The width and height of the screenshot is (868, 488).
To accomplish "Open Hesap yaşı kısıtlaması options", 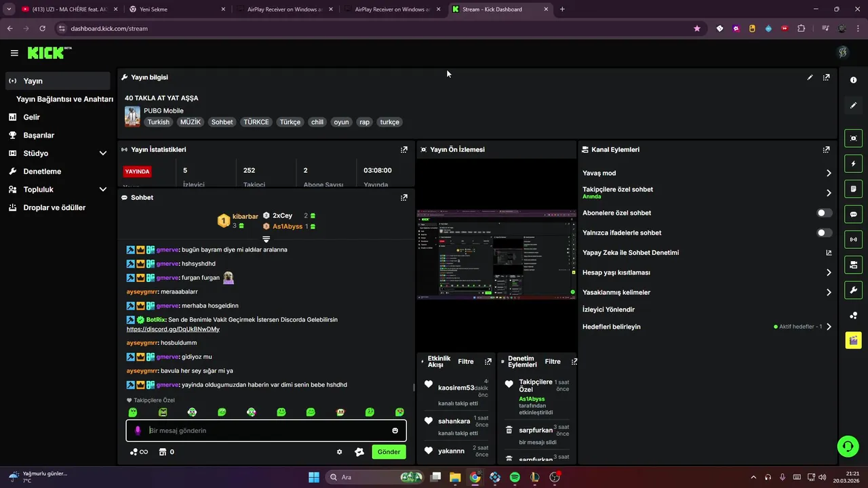I will [x=829, y=272].
